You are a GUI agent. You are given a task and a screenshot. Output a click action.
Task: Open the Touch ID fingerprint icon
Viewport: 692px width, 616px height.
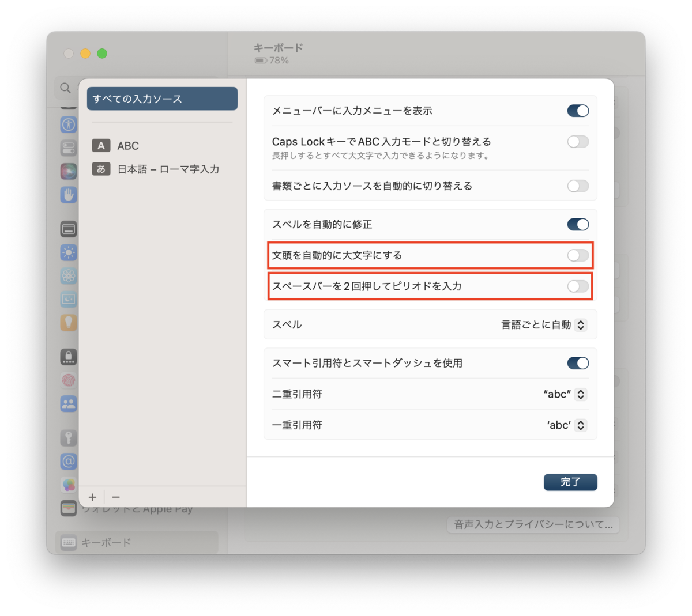69,380
